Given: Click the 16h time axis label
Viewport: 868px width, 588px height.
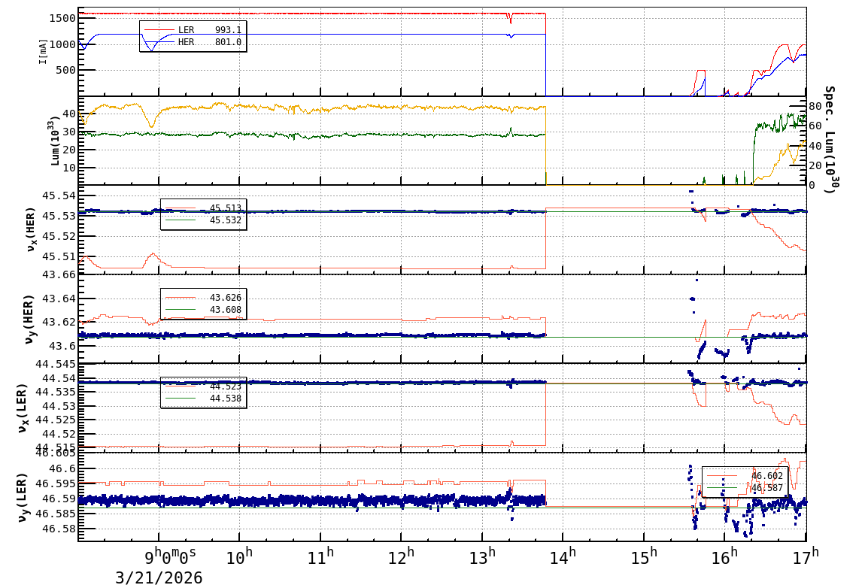Looking at the screenshot, I should (x=724, y=556).
